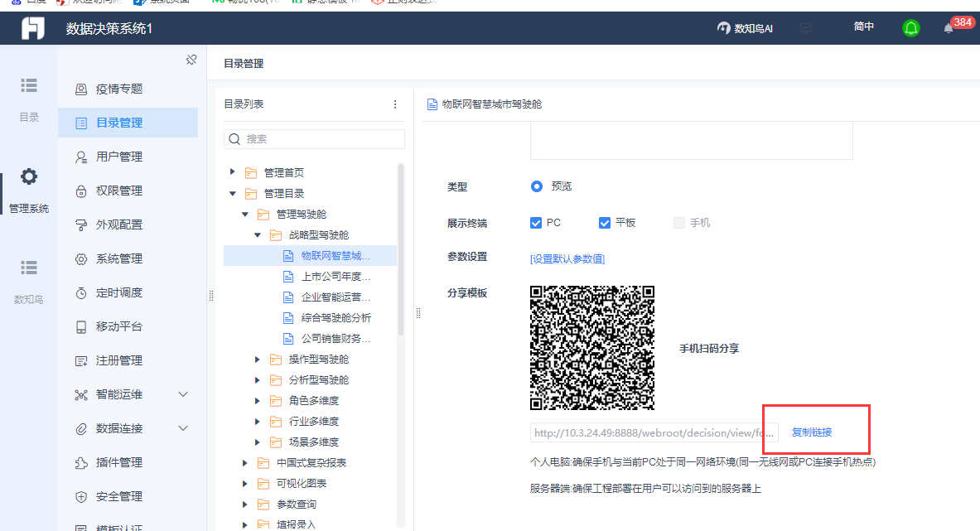Click the document icon beside 物联网智慧城市驾驶舱 title
980x531 pixels.
(432, 104)
